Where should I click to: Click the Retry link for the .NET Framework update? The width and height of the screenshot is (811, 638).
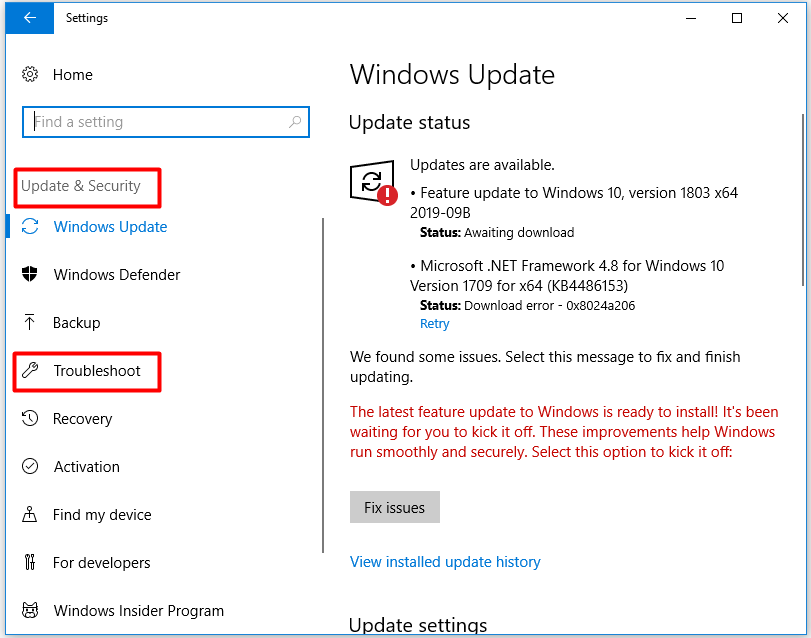pos(434,324)
